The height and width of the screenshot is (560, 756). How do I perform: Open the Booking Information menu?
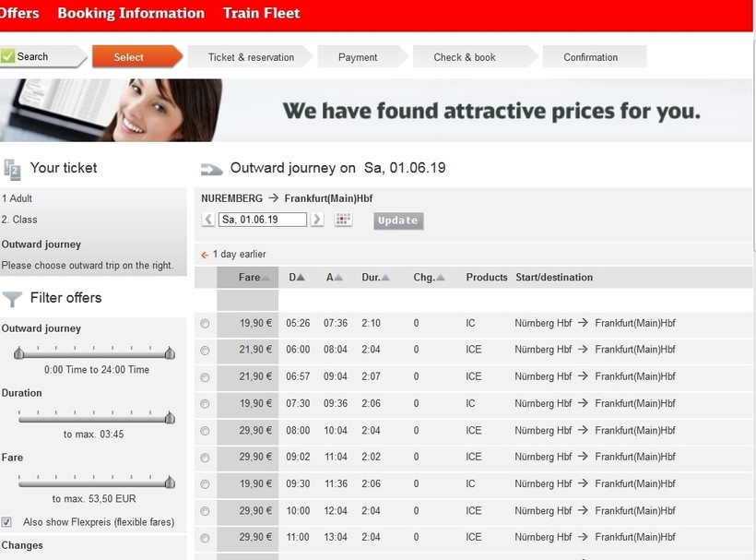point(131,14)
